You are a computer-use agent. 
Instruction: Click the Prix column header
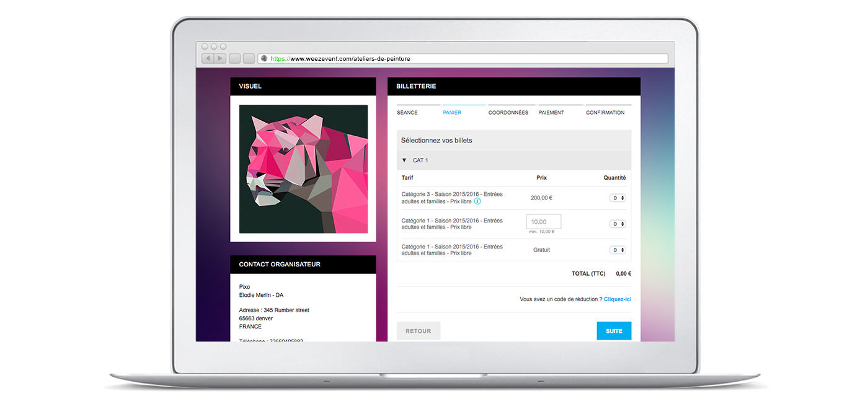coord(541,178)
